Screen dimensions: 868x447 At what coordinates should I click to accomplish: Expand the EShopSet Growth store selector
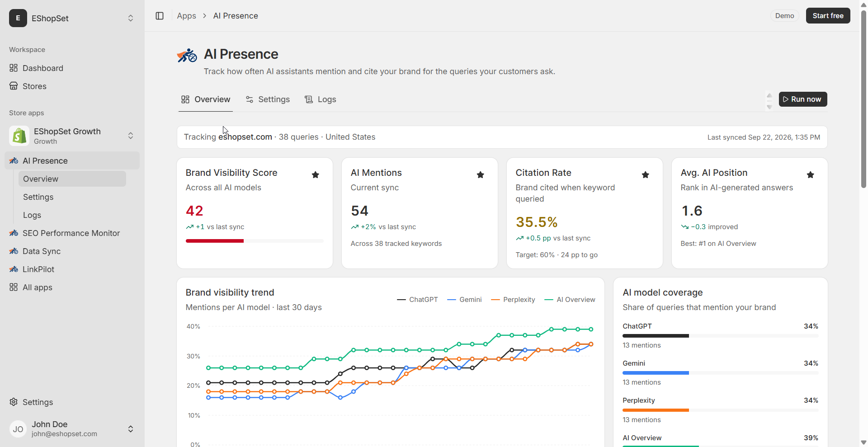click(x=131, y=136)
